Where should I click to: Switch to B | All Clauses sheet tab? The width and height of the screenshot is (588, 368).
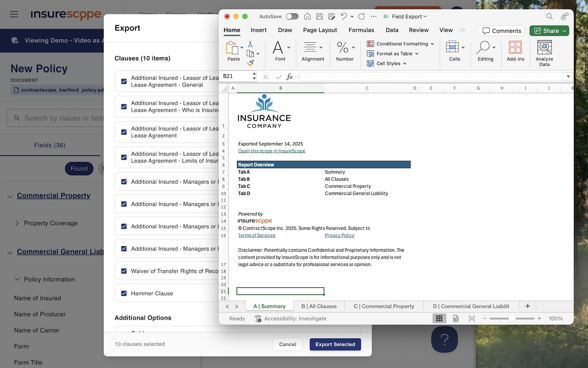tap(319, 306)
